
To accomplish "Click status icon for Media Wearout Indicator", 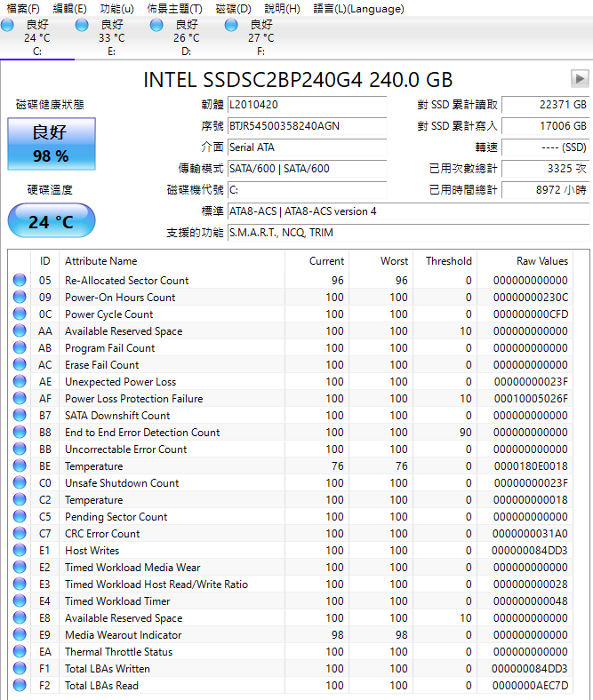I will (x=20, y=634).
